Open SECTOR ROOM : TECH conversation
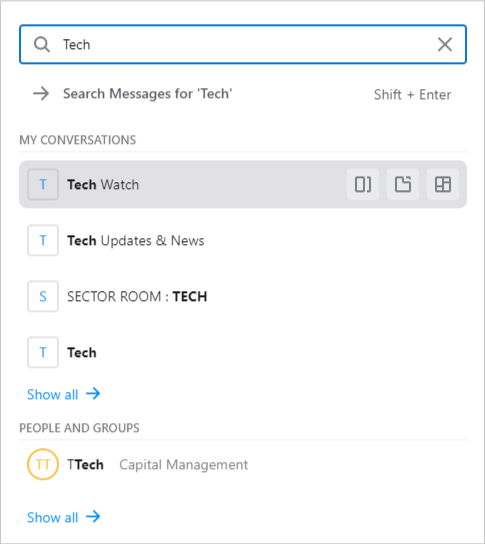The height and width of the screenshot is (544, 485). (243, 296)
